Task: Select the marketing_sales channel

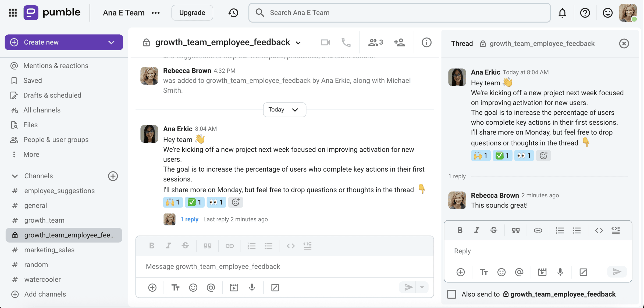Action: 49,250
